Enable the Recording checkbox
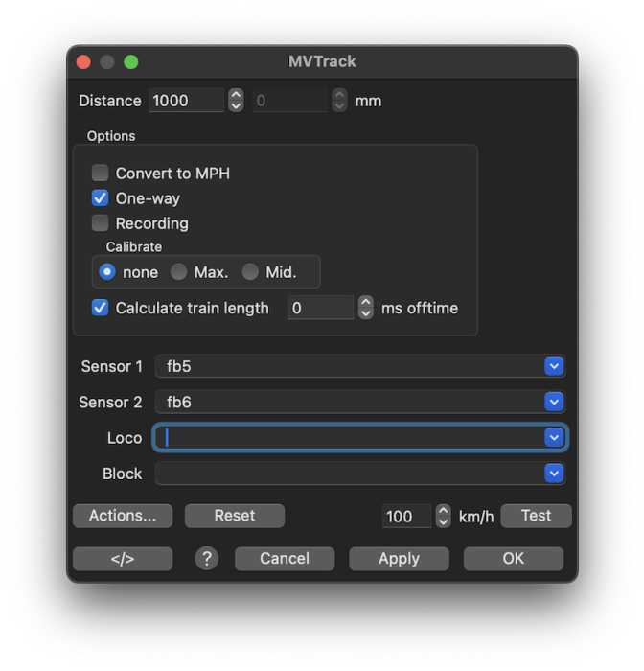This screenshot has width=644, height=671. (x=101, y=223)
